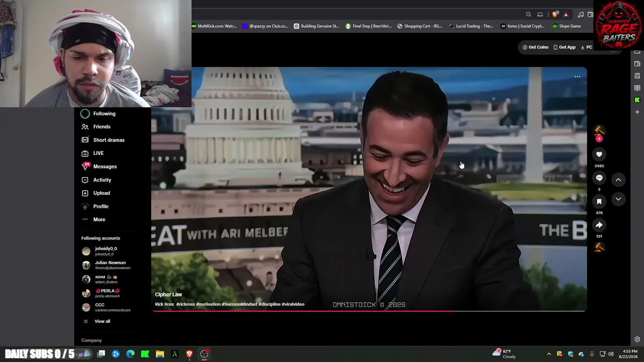Open the wallet icon in browser sidebar
This screenshot has width=644, height=362.
(637, 64)
